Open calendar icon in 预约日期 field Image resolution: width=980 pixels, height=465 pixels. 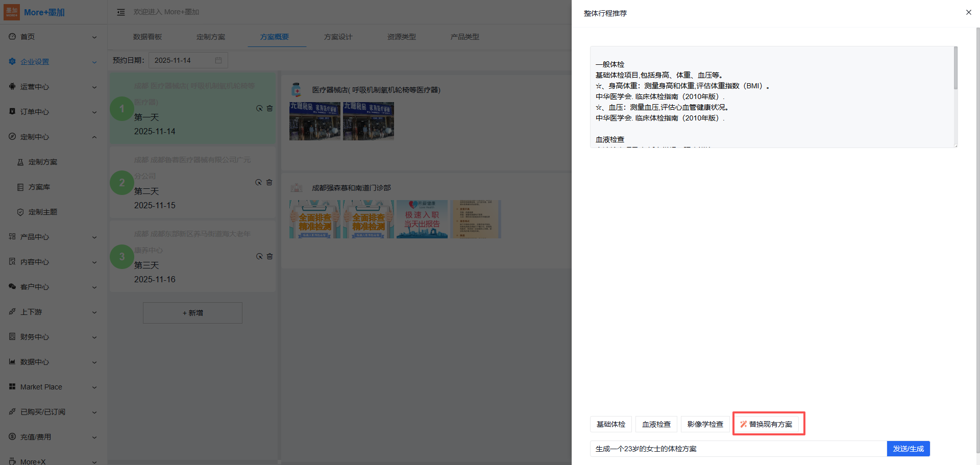pyautogui.click(x=218, y=60)
